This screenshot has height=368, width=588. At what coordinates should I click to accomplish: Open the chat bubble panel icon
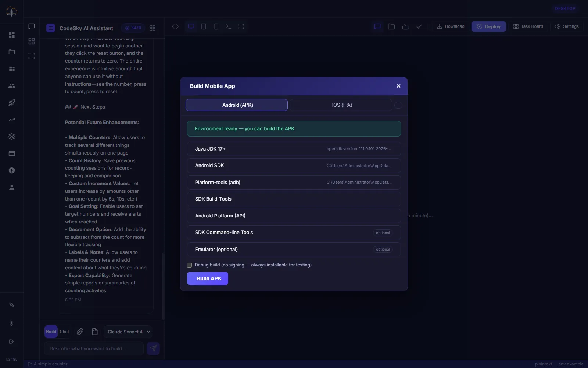[x=32, y=26]
